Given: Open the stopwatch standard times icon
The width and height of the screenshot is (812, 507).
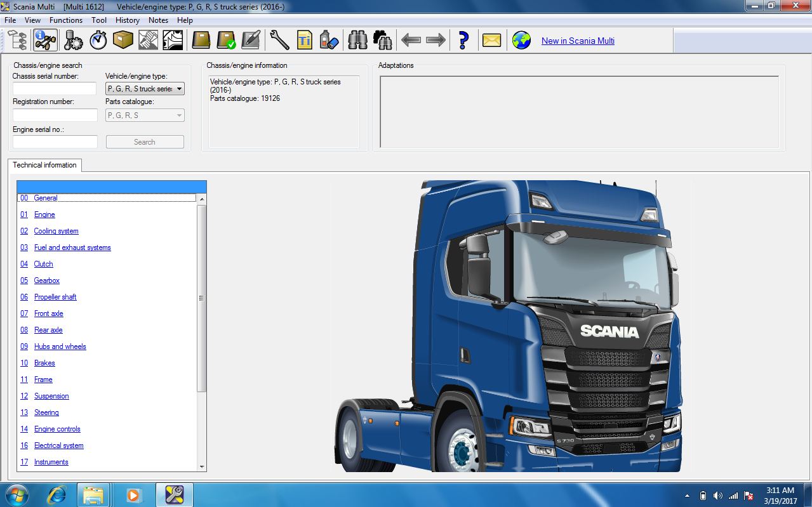Looking at the screenshot, I should [x=98, y=41].
